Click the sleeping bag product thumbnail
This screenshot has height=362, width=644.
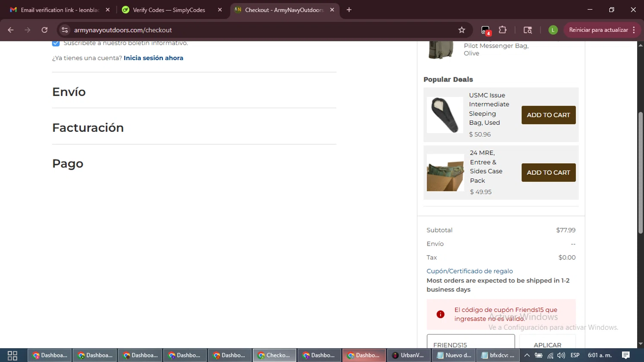[x=445, y=115]
